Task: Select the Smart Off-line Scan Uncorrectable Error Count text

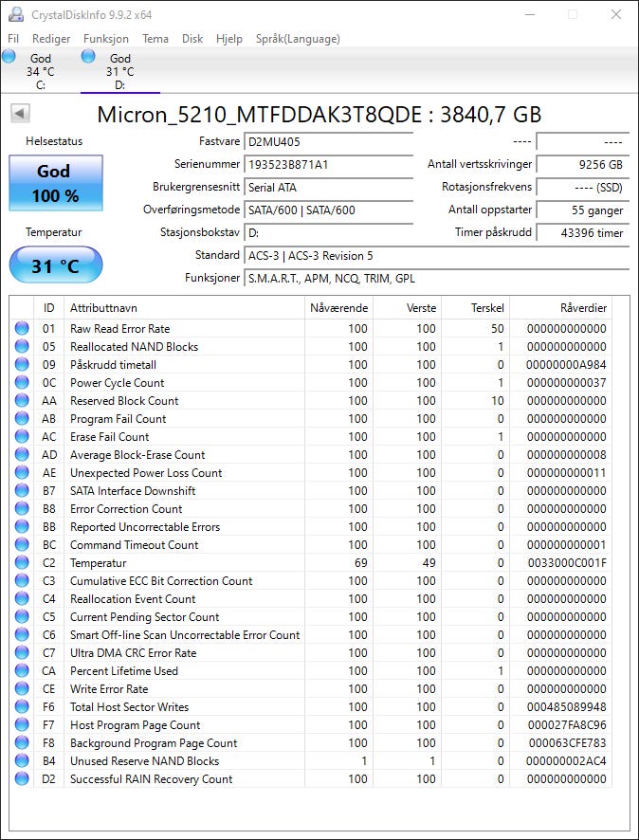Action: (x=185, y=635)
